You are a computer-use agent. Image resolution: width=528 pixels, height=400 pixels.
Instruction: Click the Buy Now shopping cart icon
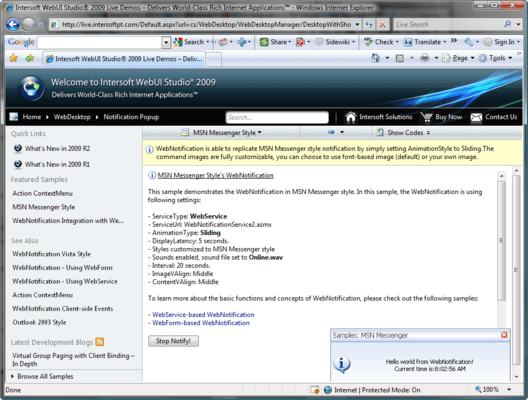click(426, 117)
